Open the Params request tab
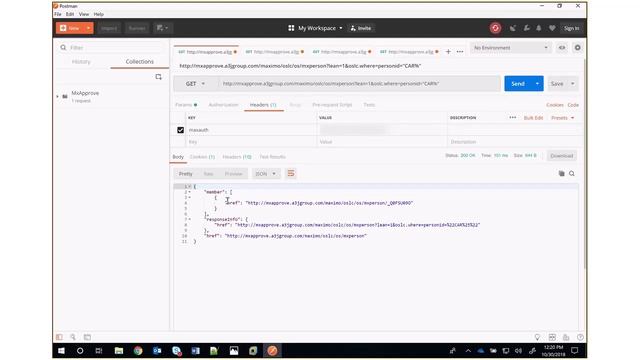640x360 pixels. (x=186, y=105)
